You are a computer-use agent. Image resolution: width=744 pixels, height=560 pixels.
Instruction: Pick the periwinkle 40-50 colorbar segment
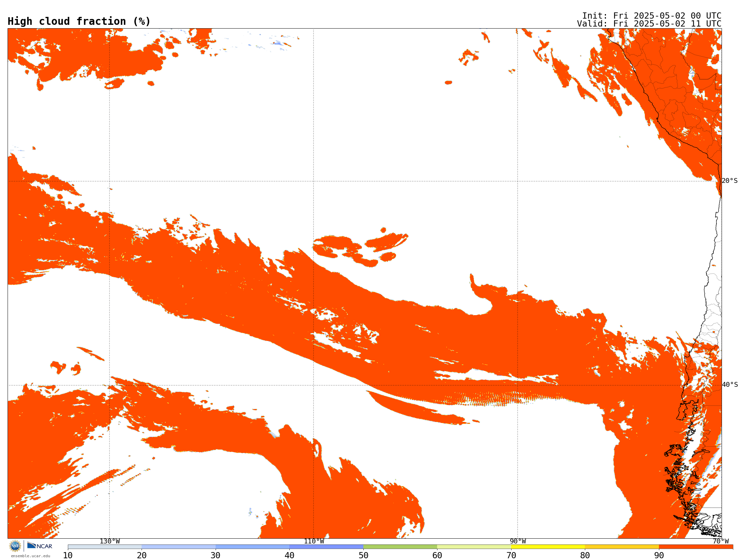[326, 547]
